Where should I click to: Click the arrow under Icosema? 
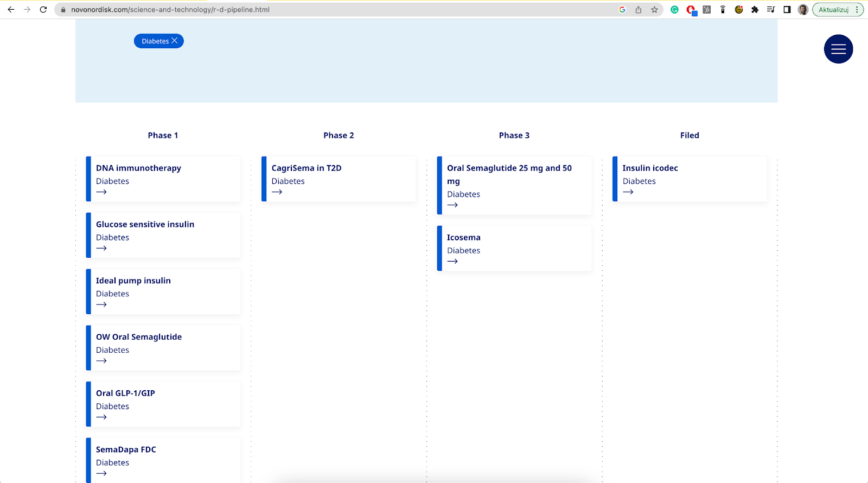coord(452,262)
